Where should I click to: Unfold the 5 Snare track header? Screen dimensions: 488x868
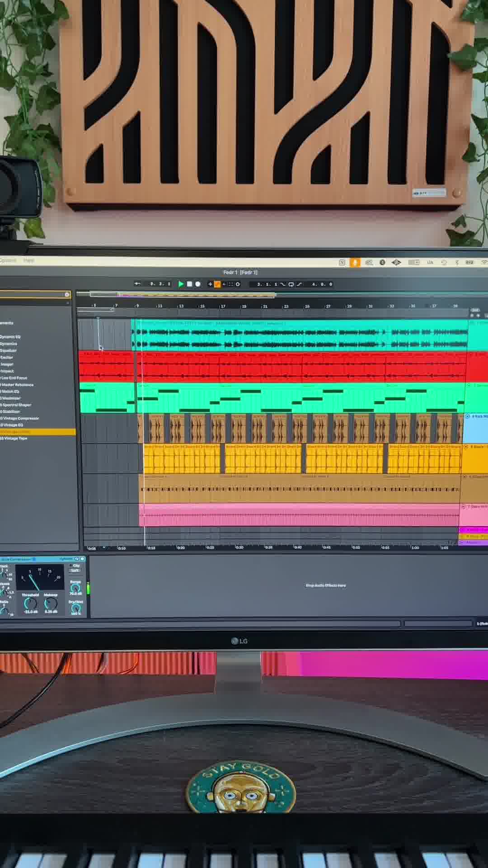click(x=466, y=447)
